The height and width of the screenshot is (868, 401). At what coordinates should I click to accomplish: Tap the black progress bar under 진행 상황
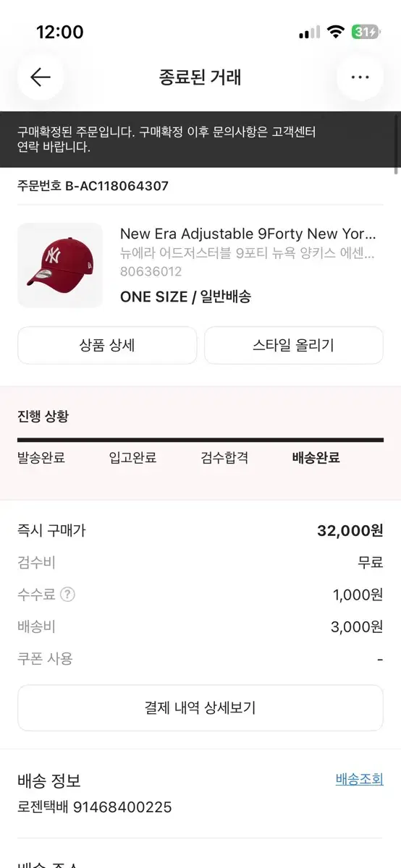click(200, 440)
